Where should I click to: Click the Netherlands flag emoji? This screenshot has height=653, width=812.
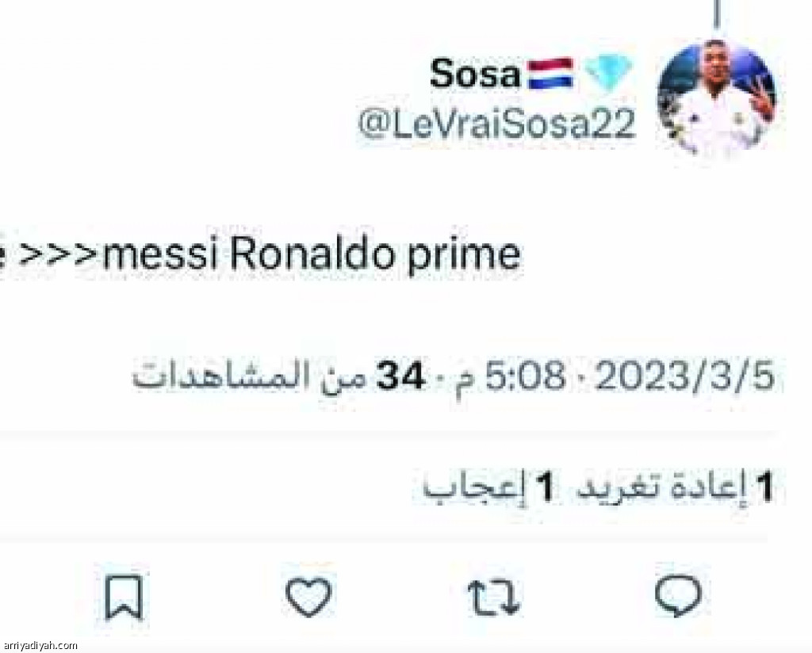tap(550, 74)
